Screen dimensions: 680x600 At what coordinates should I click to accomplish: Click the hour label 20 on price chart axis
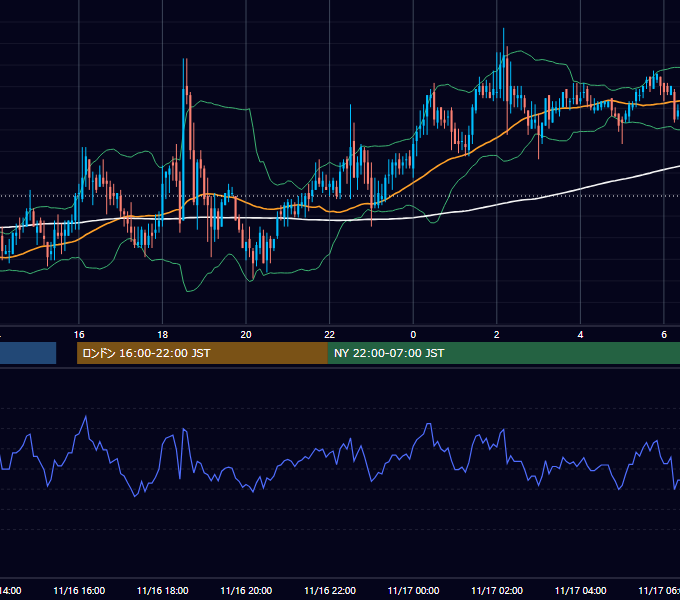coord(246,335)
